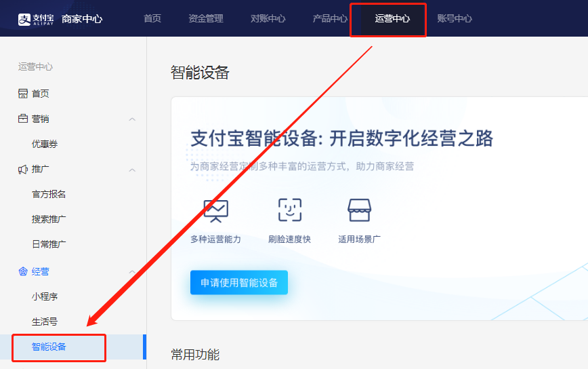This screenshot has width=588, height=369.
Task: Click the 多种运营能力 presentation screen icon
Action: pos(215,210)
